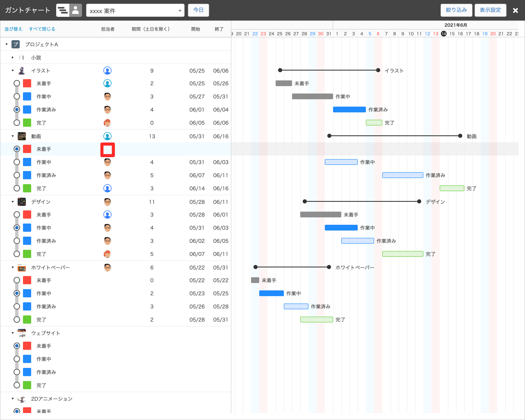Image resolution: width=525 pixels, height=420 pixels.
Task: Click assignee avatar of イラスト 未着手
Action: (107, 83)
